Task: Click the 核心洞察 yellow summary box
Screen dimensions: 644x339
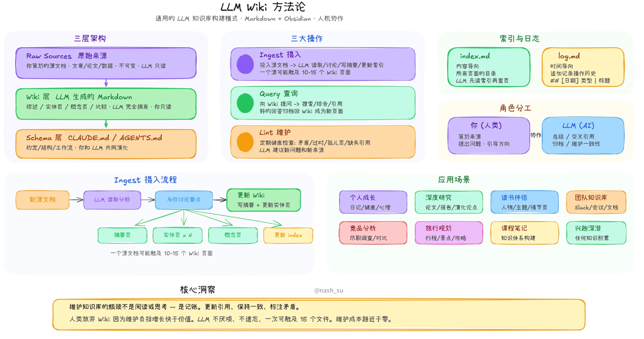Action: [x=319, y=314]
